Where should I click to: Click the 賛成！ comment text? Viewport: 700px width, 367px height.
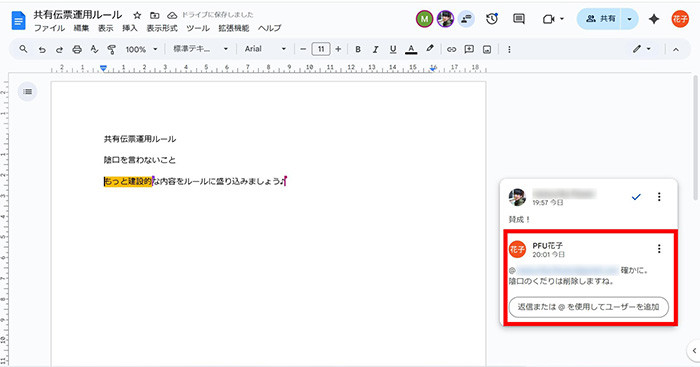tap(519, 219)
